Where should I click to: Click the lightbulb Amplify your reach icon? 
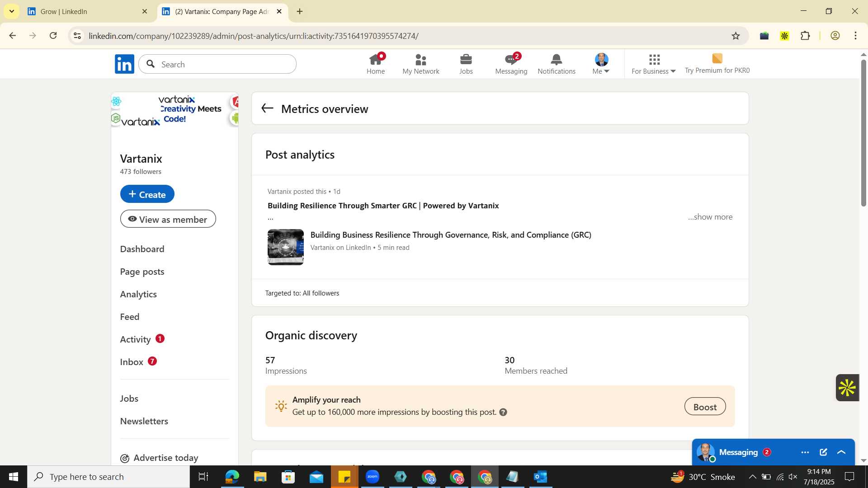281,406
